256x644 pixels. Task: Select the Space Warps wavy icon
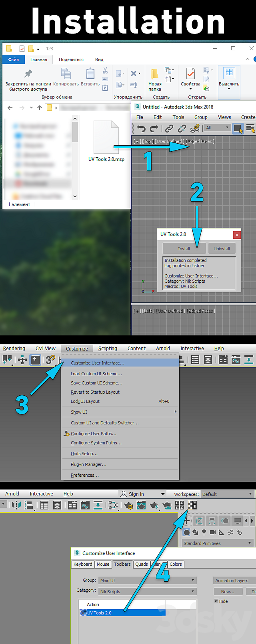[230, 532]
